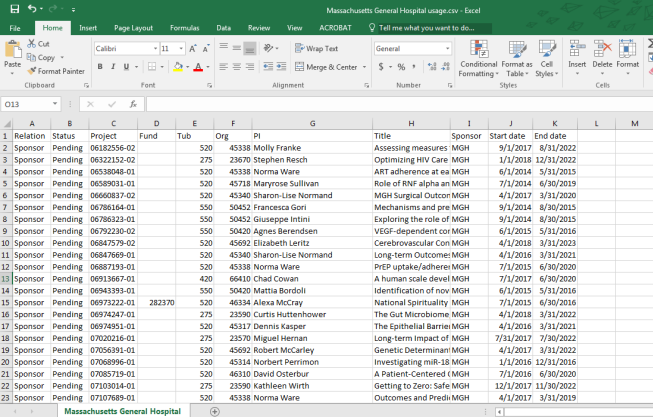Viewport: 653px width, 417px height.
Task: Switch to the Page Layout tab
Action: click(x=133, y=28)
